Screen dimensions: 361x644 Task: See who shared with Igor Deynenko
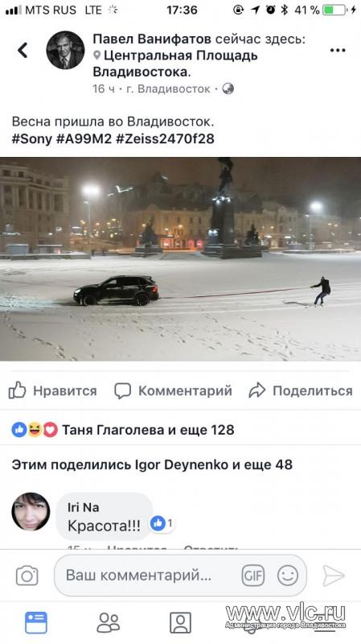coord(152,464)
